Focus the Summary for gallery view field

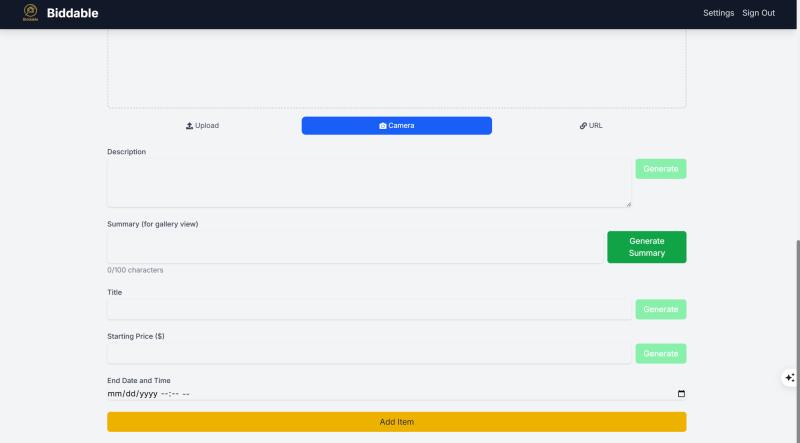point(355,247)
